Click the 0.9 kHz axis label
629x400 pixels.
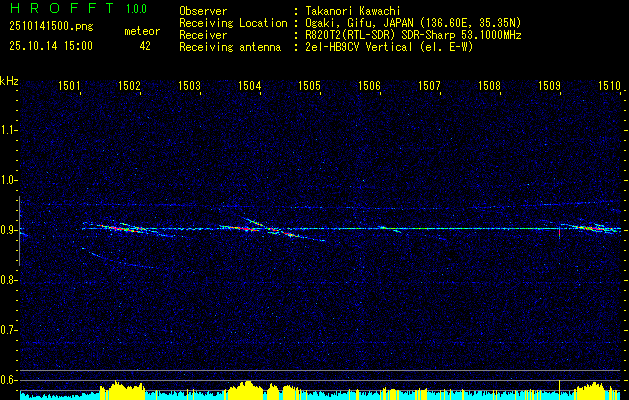click(8, 230)
